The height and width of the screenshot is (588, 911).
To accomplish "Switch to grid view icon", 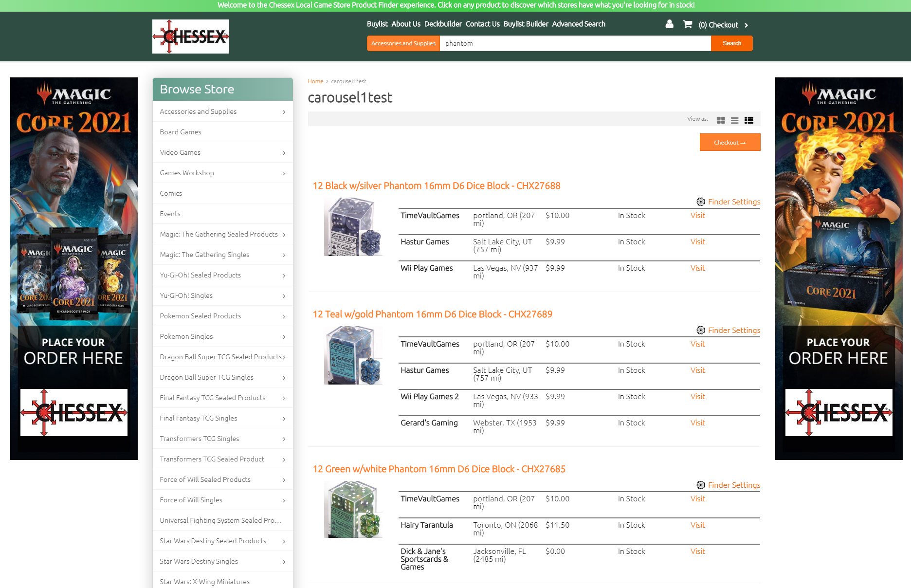I will click(721, 120).
